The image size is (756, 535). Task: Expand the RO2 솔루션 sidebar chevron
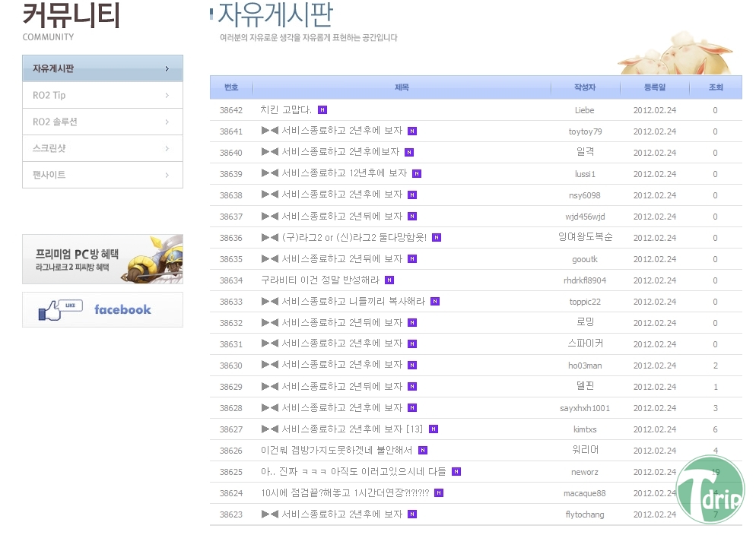click(167, 122)
